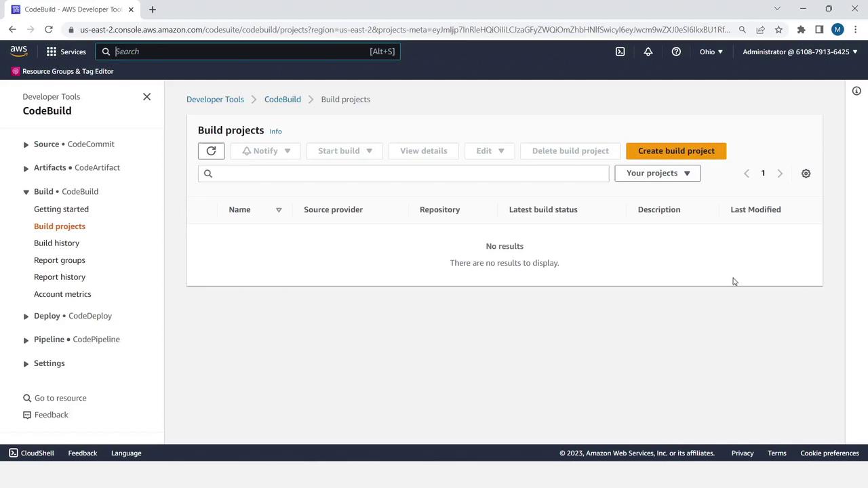Open the Notify dropdown
The width and height of the screenshot is (868, 488).
pos(266,151)
